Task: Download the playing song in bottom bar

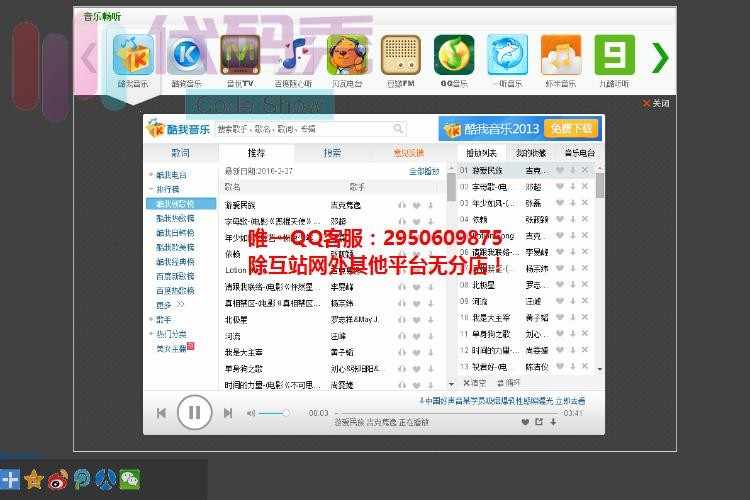Action: [x=553, y=422]
